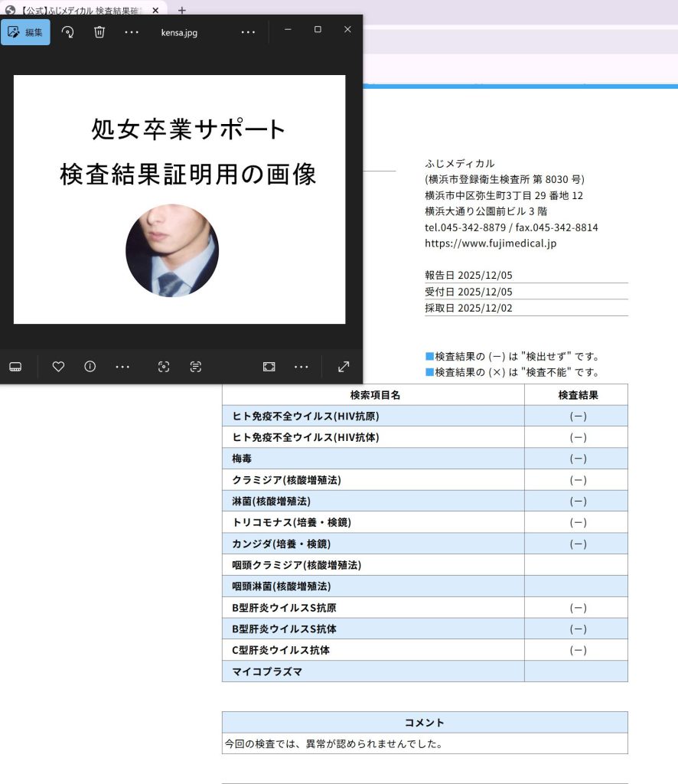Click the circular portrait in the displayed image
678x784 pixels.
pos(172,251)
